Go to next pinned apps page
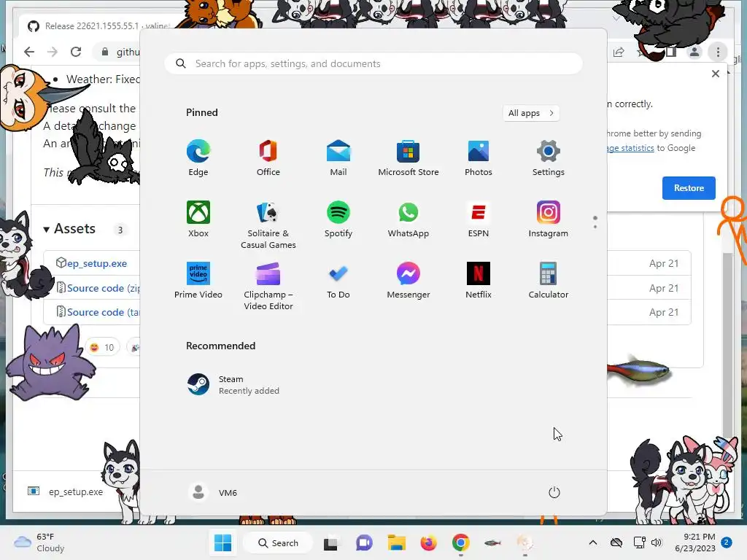 (x=595, y=227)
